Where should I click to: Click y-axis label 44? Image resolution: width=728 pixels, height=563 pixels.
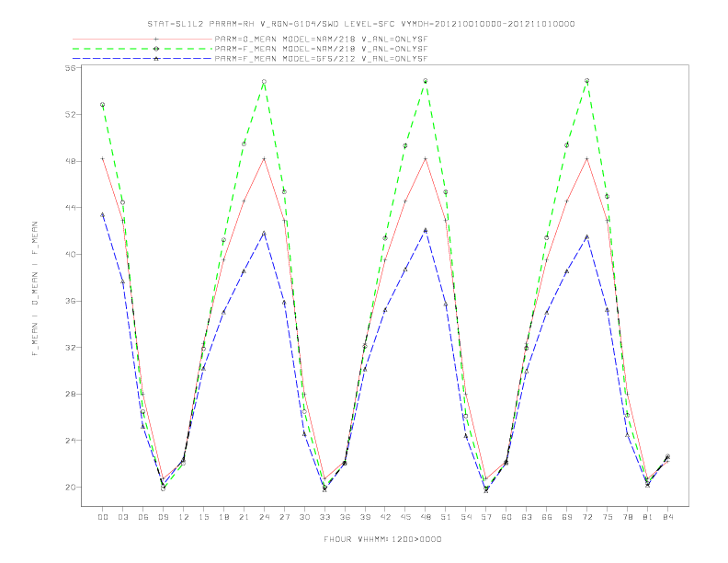[71, 208]
